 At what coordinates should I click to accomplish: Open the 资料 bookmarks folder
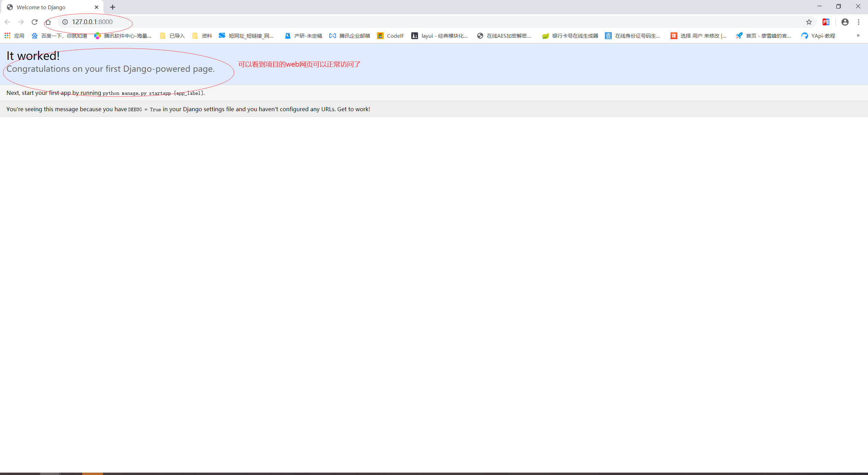[202, 35]
